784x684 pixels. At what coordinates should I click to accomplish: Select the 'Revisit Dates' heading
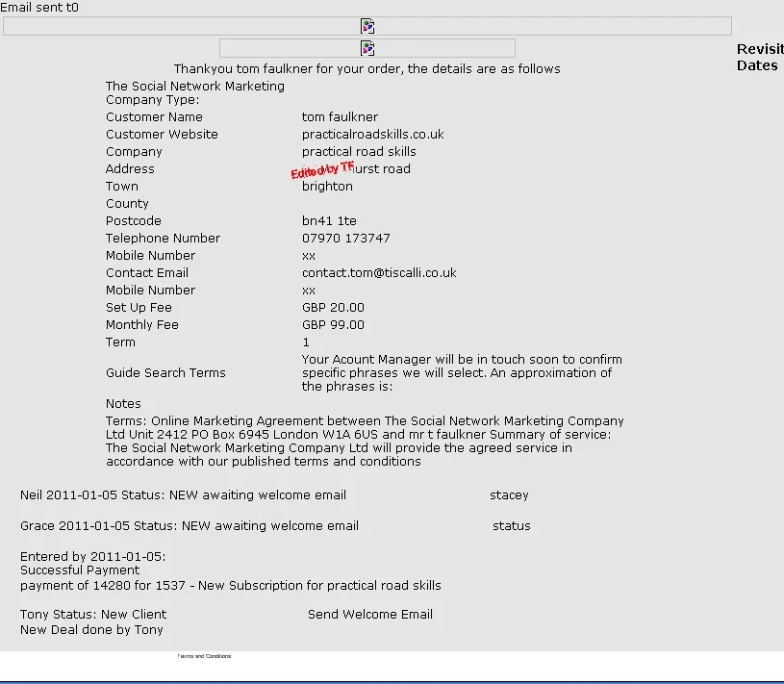760,57
